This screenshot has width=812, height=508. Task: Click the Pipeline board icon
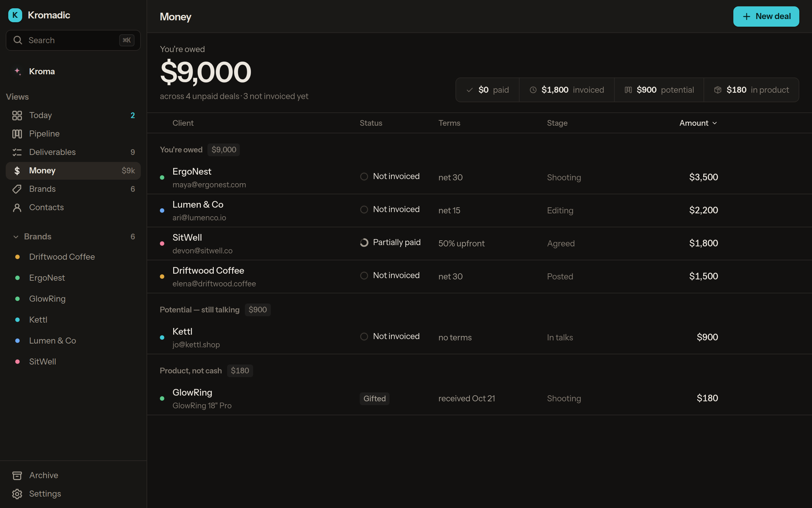click(x=17, y=134)
